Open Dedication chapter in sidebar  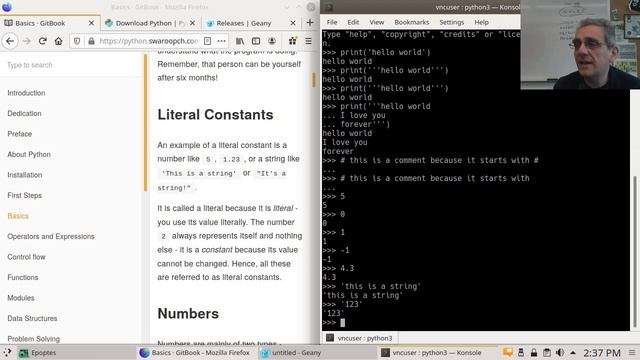click(x=24, y=113)
